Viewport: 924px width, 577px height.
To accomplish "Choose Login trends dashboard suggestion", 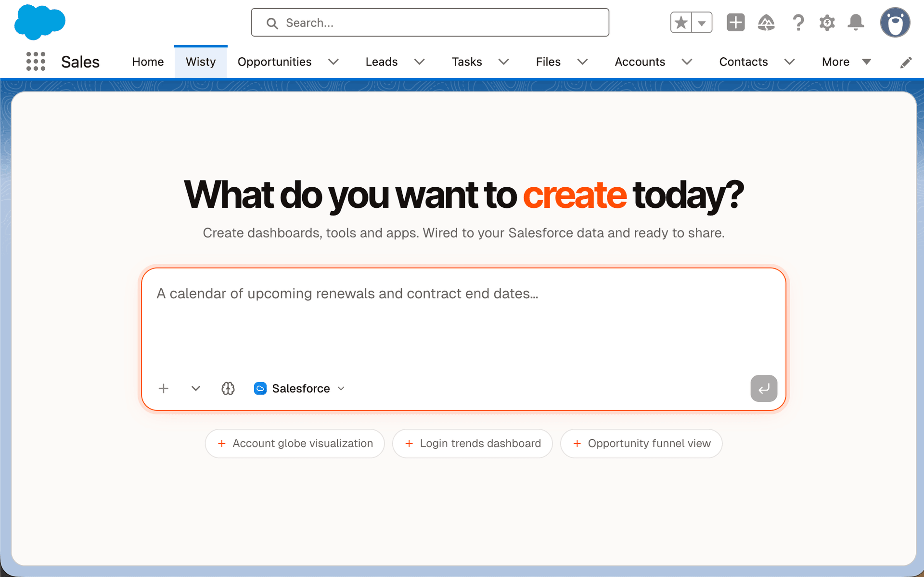I will (473, 443).
